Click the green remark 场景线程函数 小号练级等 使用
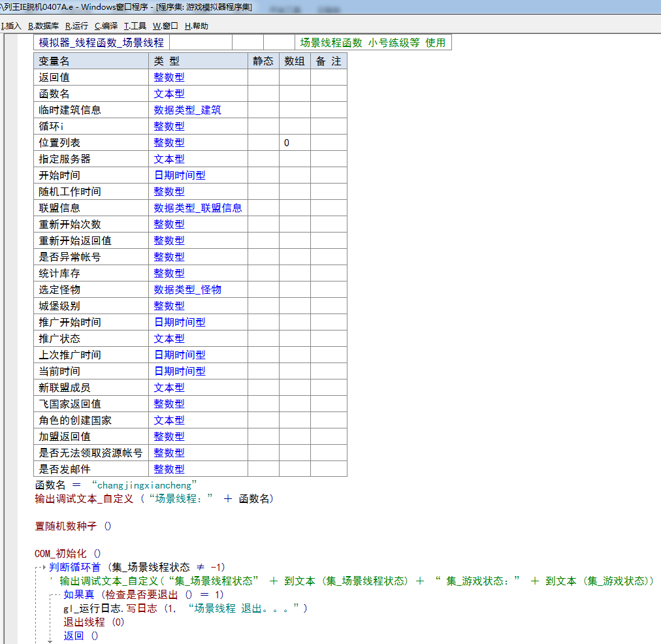661x644 pixels. pos(372,43)
